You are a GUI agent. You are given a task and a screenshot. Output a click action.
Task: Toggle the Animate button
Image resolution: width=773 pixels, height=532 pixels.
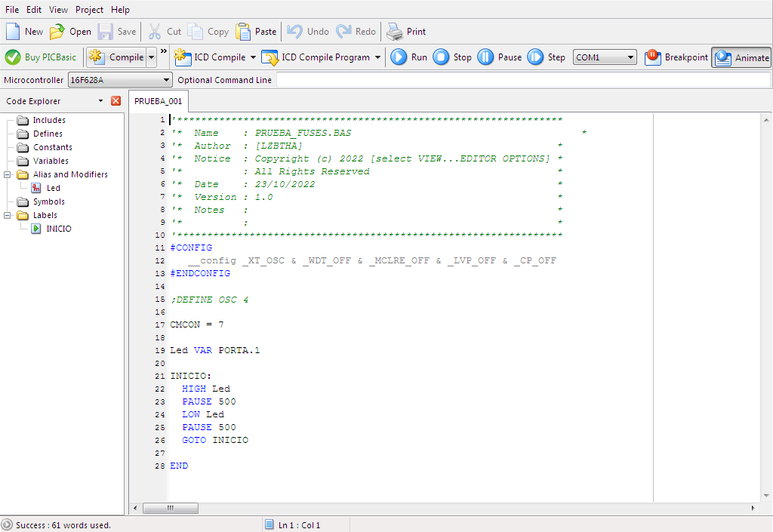[x=741, y=57]
